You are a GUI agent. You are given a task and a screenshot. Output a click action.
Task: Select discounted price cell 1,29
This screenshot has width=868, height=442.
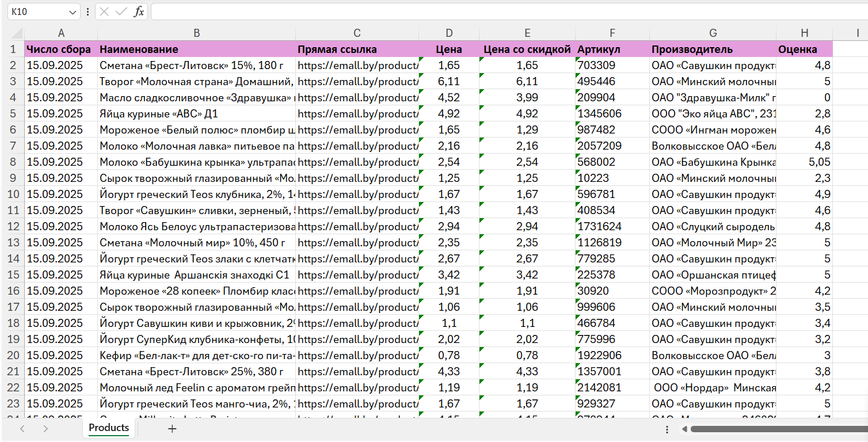527,129
